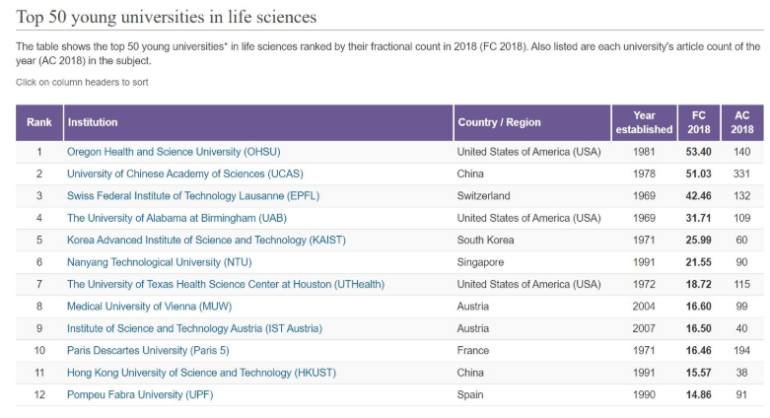Sort by Country / Region column header

coord(532,122)
